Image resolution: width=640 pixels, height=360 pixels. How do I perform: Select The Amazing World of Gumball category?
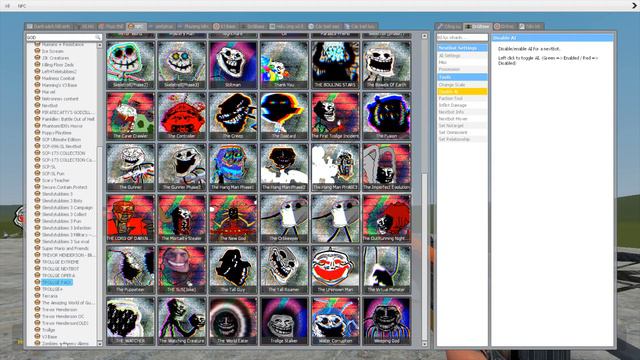coord(68,303)
